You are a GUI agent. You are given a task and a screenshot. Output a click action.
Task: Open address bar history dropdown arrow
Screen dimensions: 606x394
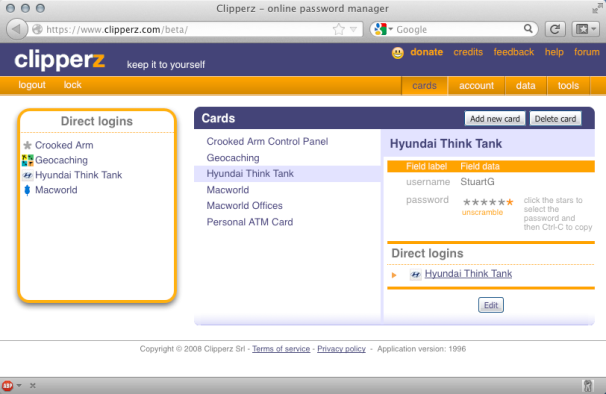click(x=353, y=29)
